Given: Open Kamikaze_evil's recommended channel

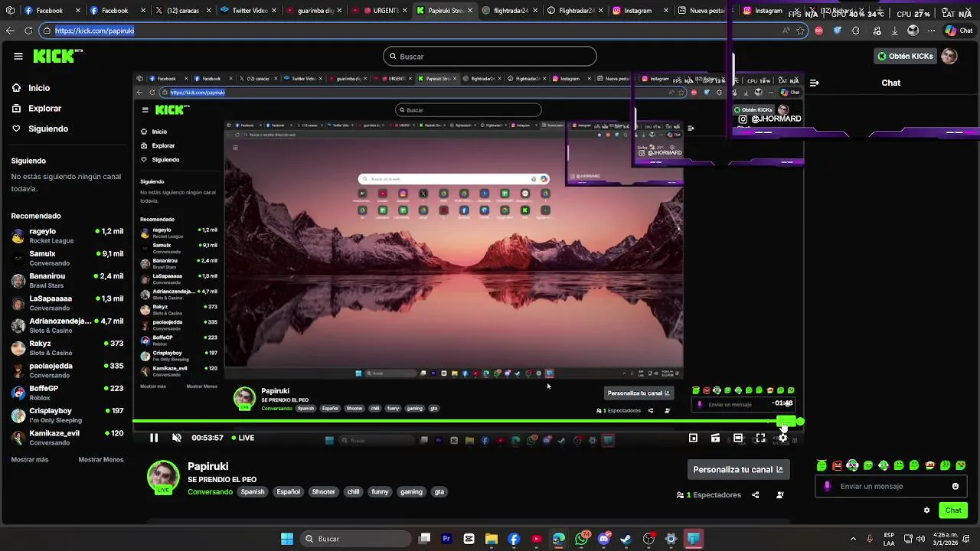Looking at the screenshot, I should click(x=67, y=438).
